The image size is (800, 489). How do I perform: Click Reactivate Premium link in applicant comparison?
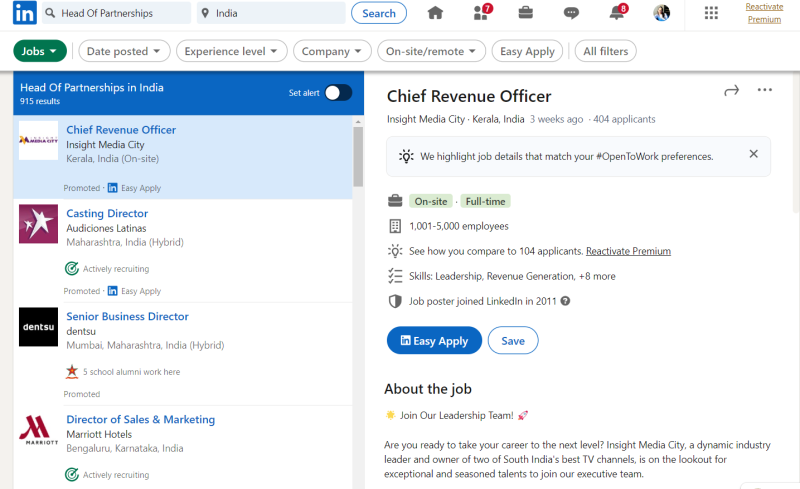click(x=628, y=251)
